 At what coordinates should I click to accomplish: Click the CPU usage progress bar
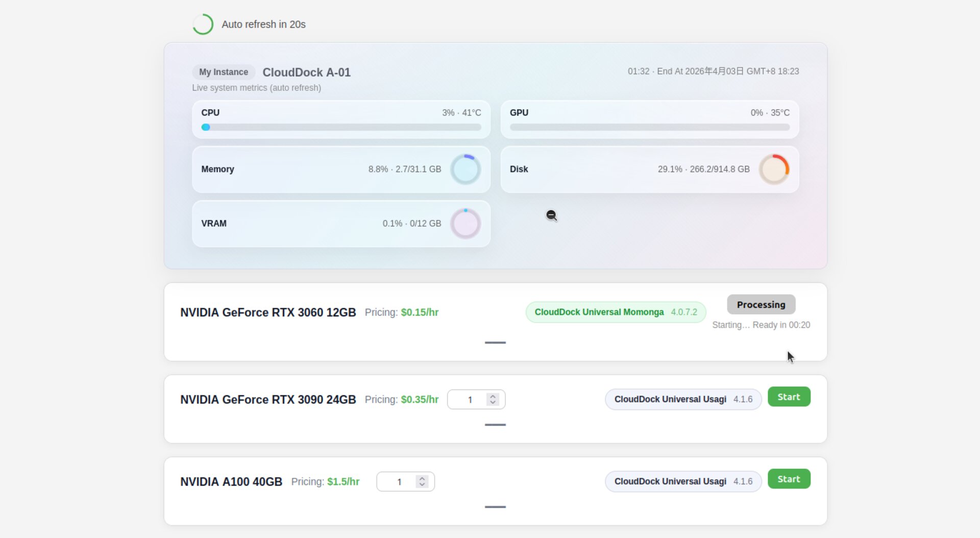click(341, 127)
